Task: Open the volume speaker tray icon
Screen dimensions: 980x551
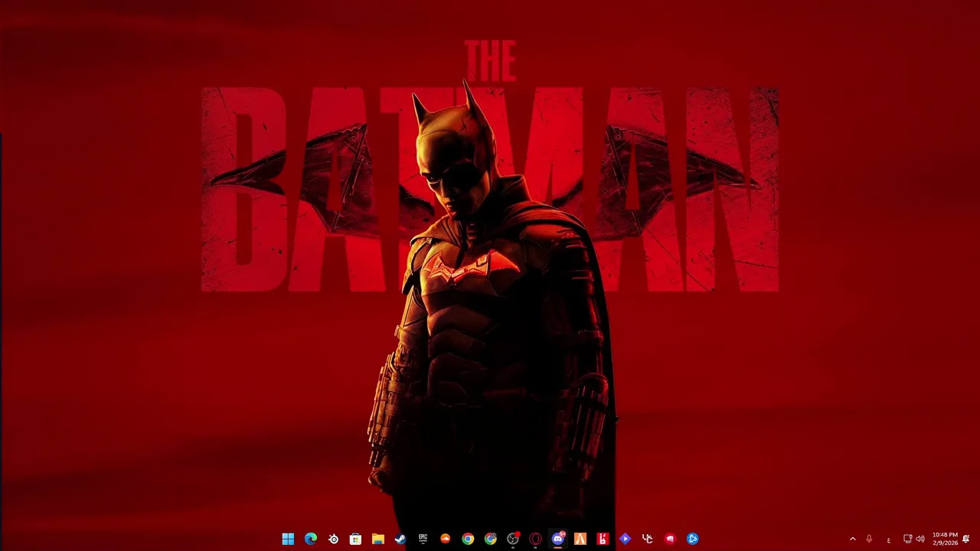Action: click(x=920, y=539)
